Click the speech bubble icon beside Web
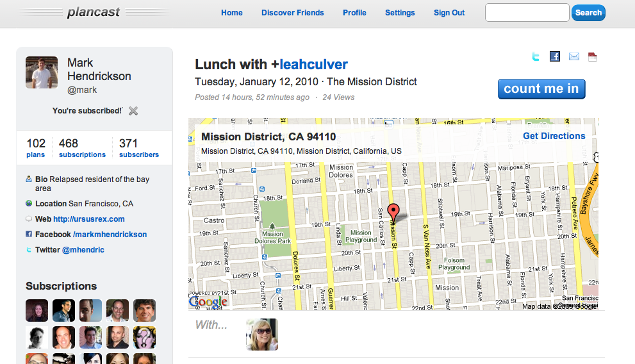The height and width of the screenshot is (364, 635). (x=29, y=219)
